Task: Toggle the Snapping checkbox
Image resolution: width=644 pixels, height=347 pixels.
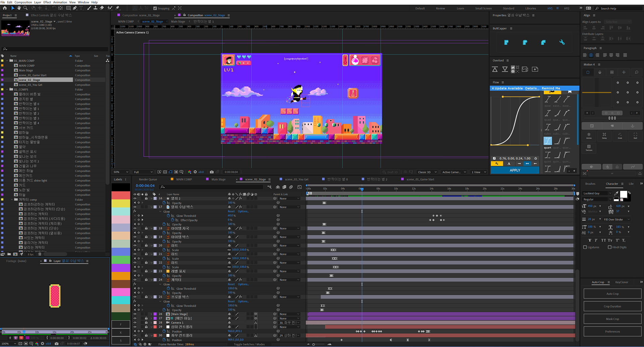Action: 155,8
